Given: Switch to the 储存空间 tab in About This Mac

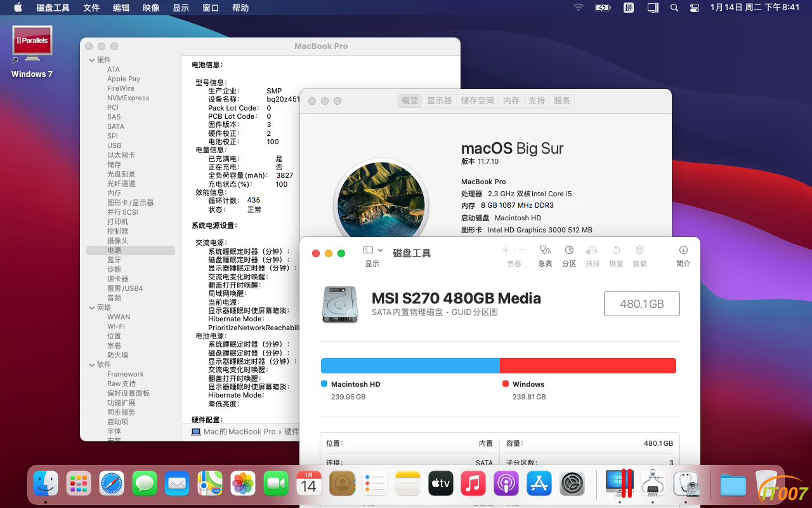Looking at the screenshot, I should click(477, 100).
